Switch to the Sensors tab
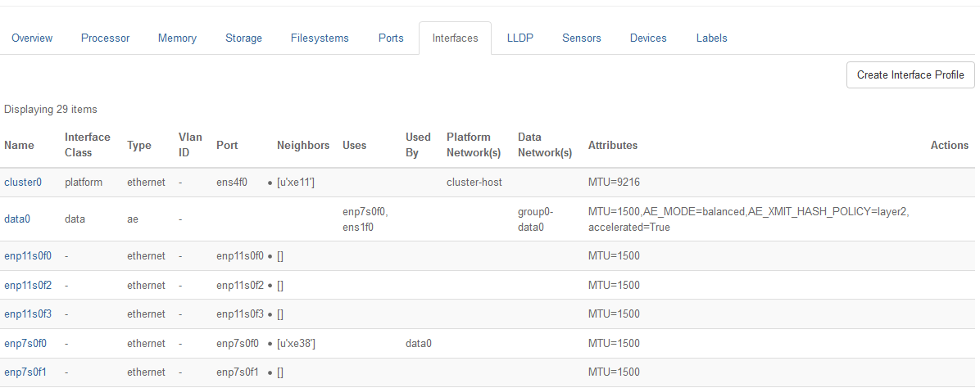Screen dimensions: 980x388 click(x=581, y=38)
